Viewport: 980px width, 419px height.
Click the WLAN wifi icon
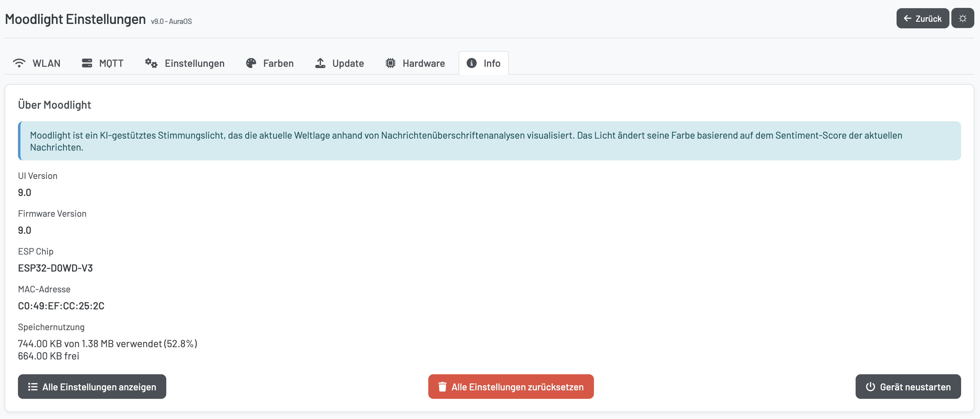coord(19,63)
